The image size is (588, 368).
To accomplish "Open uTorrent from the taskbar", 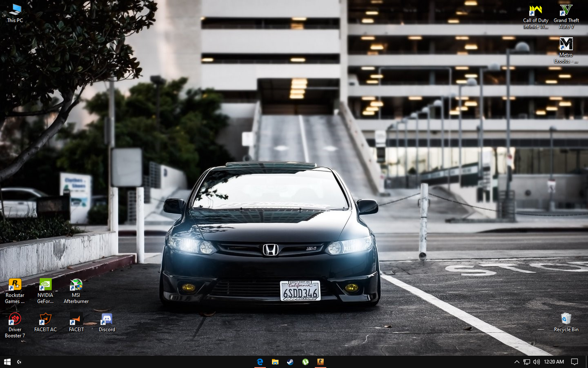I will pyautogui.click(x=305, y=362).
